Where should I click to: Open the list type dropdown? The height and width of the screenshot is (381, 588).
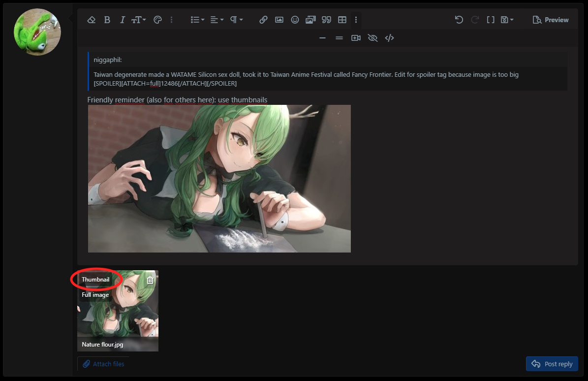pos(197,20)
